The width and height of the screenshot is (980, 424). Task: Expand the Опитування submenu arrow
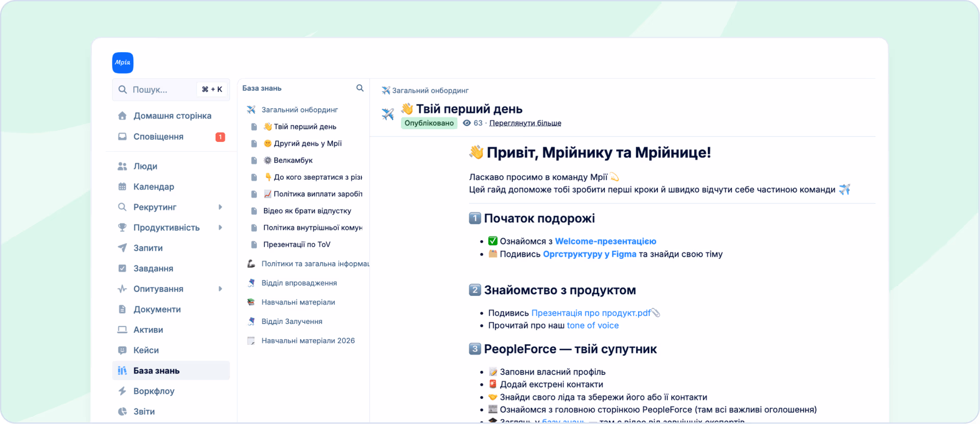click(220, 289)
